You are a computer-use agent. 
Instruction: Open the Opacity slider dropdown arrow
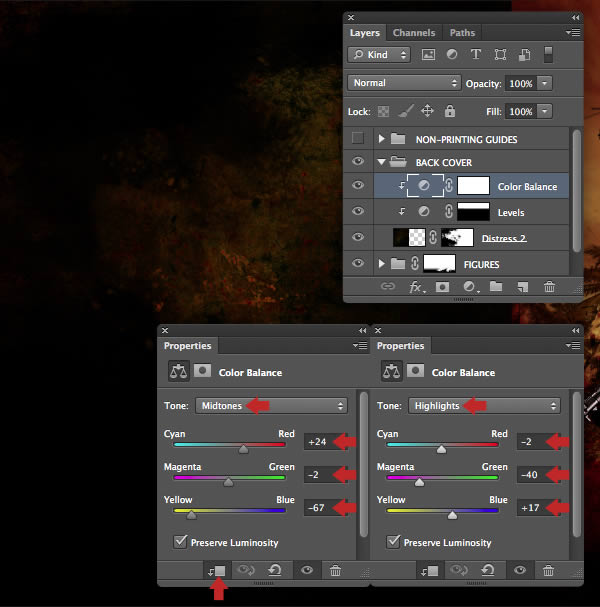click(545, 83)
